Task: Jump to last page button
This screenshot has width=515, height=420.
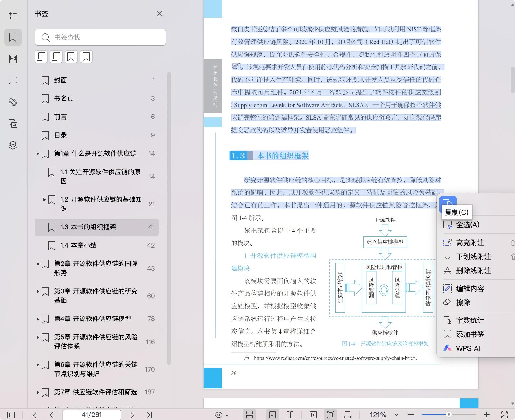Action: tap(150, 415)
